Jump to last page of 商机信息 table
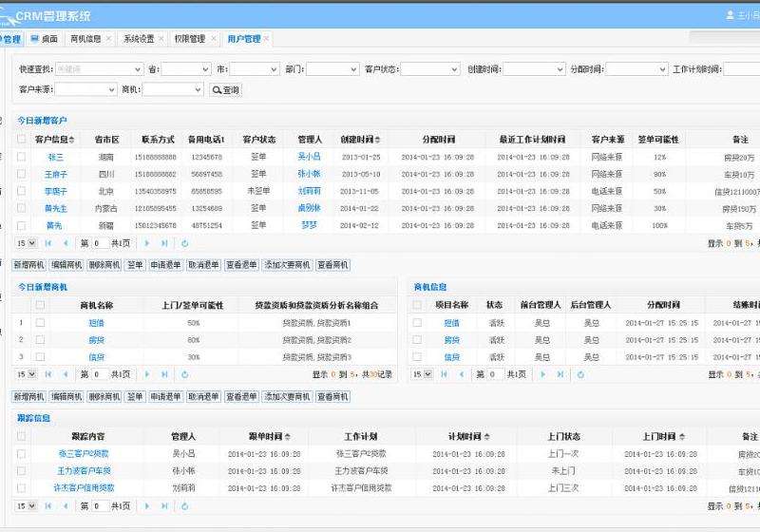 tap(560, 374)
